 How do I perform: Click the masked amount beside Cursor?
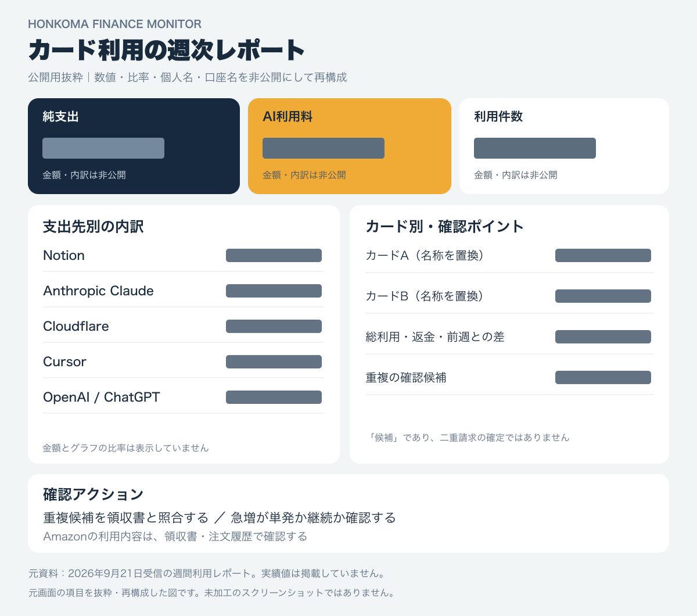(x=274, y=362)
